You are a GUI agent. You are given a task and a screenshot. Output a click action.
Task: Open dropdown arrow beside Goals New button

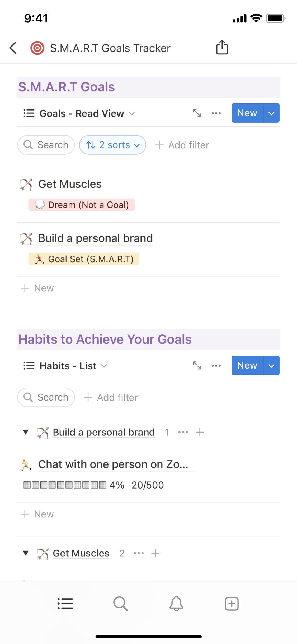click(x=271, y=113)
